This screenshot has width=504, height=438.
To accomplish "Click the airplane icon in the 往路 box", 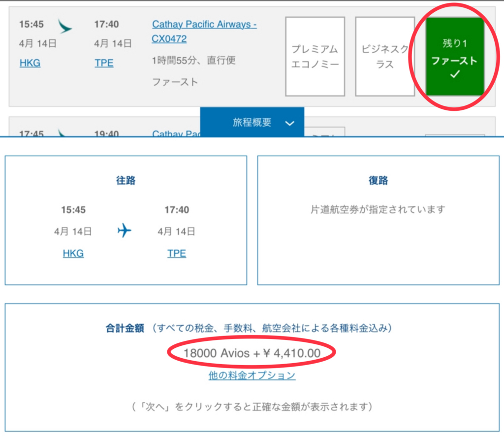I will coord(125,231).
